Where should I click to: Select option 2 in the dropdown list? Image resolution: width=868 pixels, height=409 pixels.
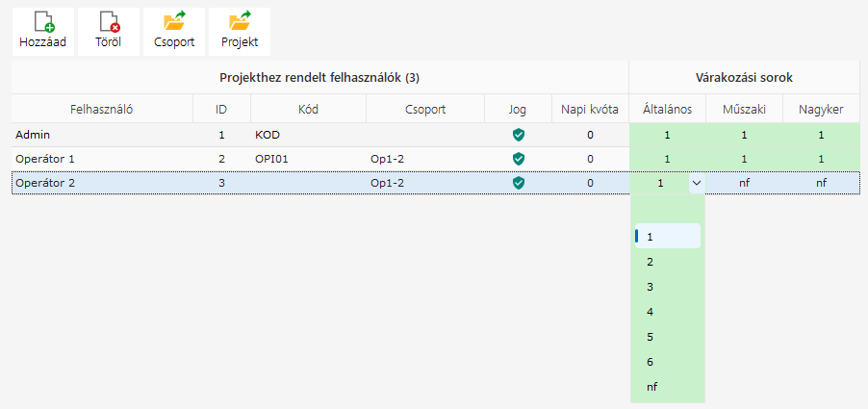click(651, 262)
